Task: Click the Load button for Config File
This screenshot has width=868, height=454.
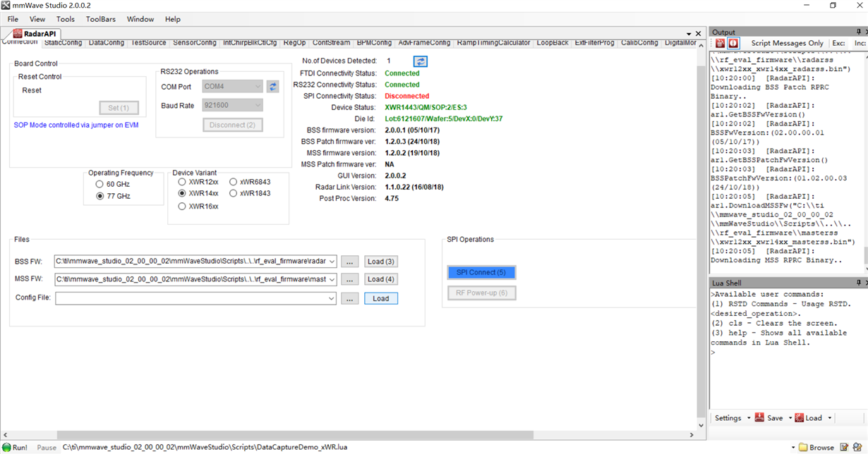Action: [x=381, y=298]
